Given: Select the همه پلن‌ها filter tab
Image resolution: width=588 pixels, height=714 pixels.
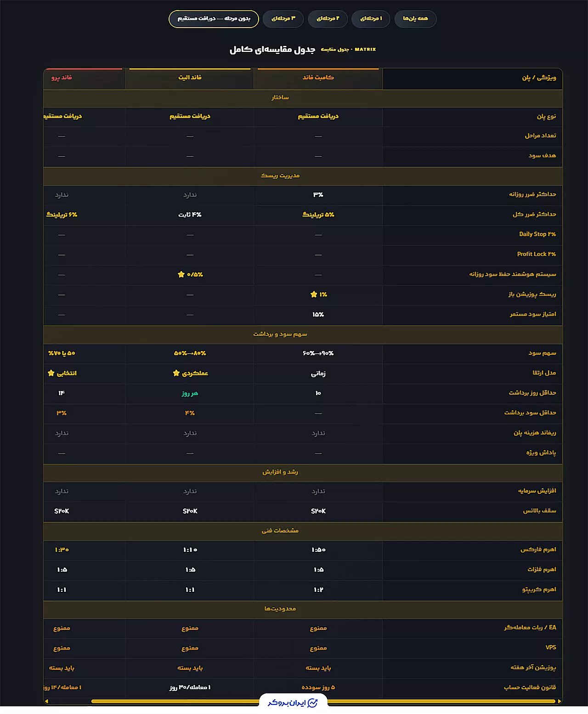Looking at the screenshot, I should point(415,19).
